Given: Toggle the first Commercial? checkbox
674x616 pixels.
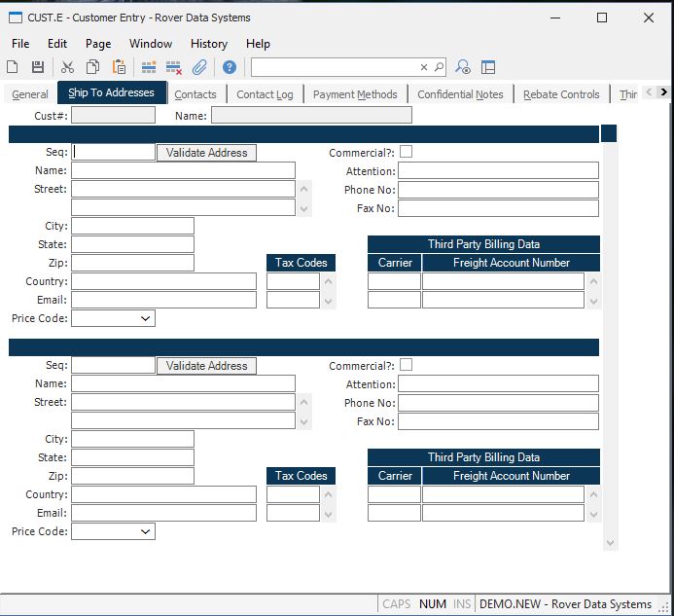Looking at the screenshot, I should tap(406, 152).
